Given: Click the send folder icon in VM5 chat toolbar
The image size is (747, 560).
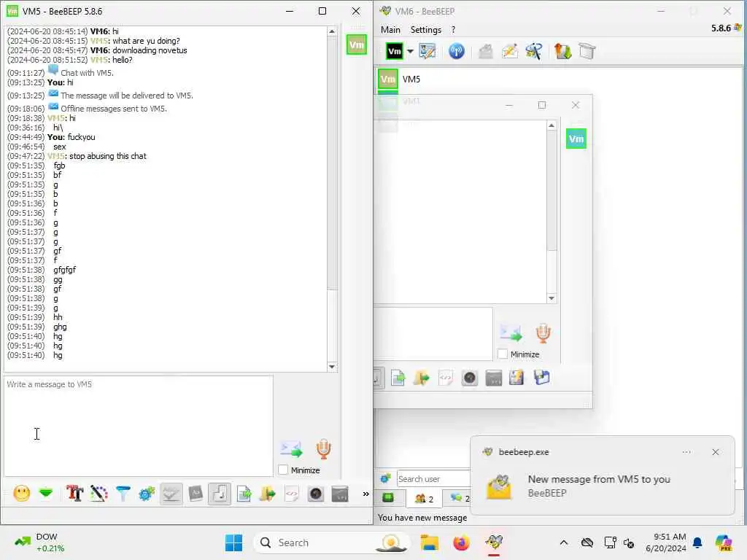Looking at the screenshot, I should click(x=268, y=494).
